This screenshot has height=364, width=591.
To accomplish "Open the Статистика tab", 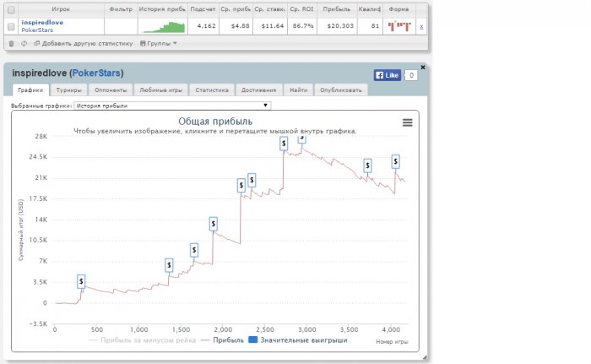I will coord(212,90).
